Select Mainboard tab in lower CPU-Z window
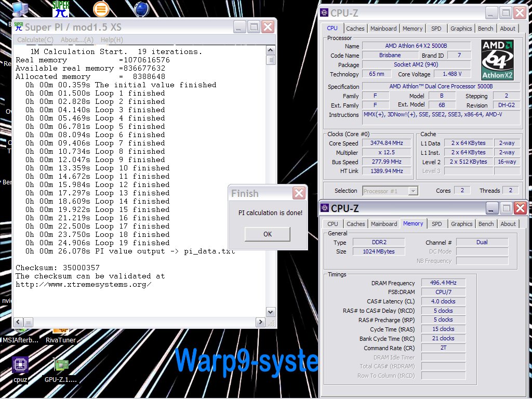This screenshot has height=399, width=532. [x=384, y=224]
